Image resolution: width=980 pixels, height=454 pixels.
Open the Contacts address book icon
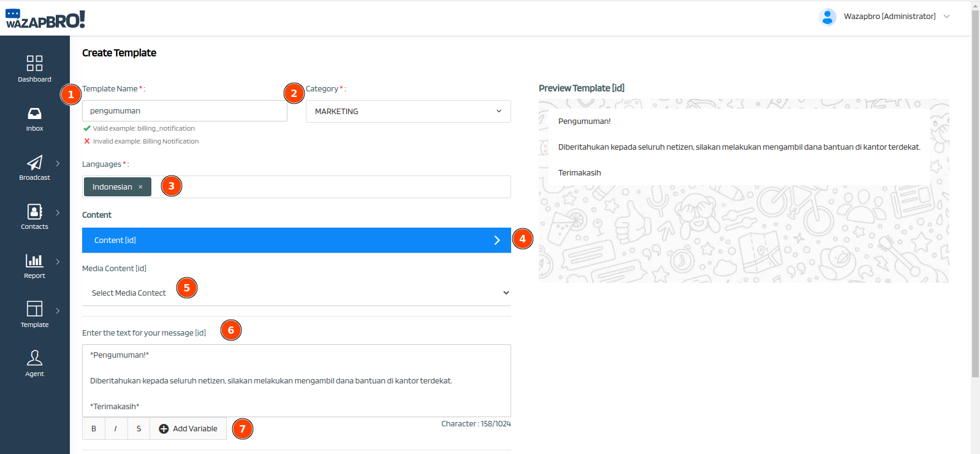(34, 212)
